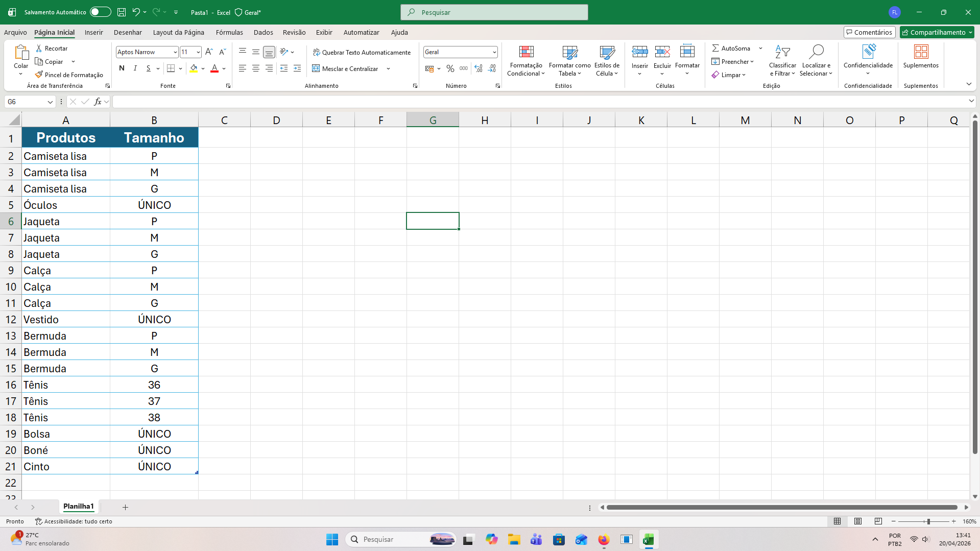
Task: Open Formatação Condicional
Action: coord(526,61)
